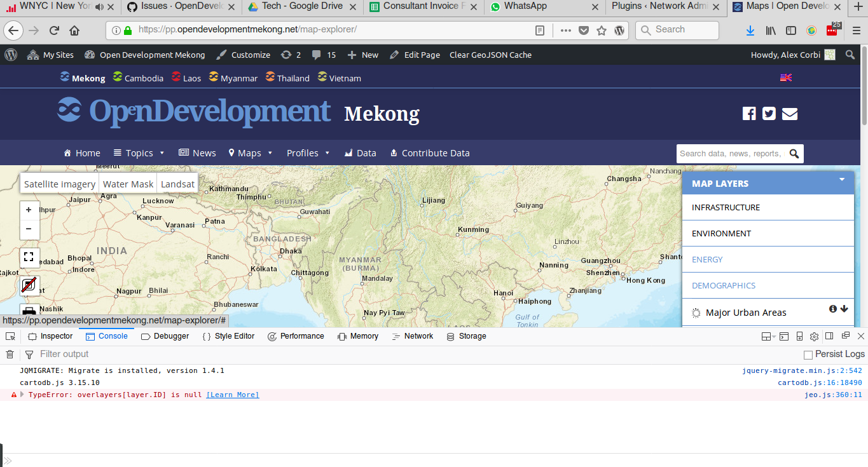The height and width of the screenshot is (467, 868).
Task: Open WordPress admin bar search icon
Action: point(850,55)
